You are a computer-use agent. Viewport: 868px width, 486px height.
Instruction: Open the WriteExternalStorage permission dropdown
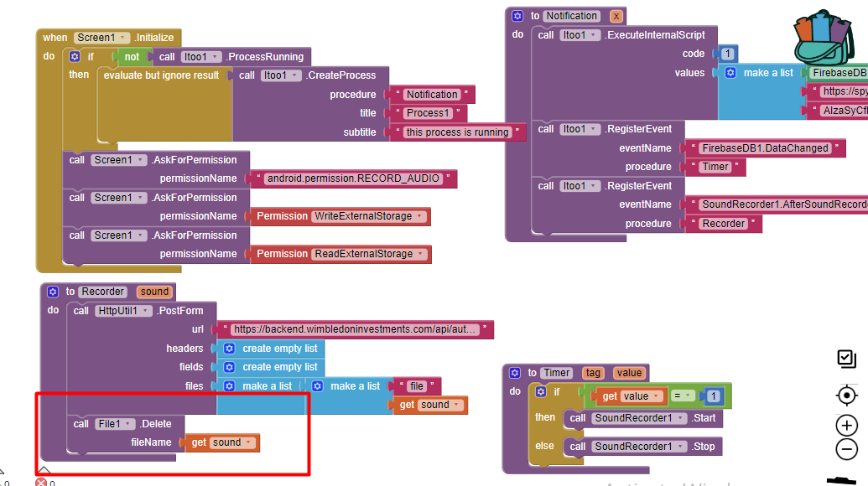419,216
